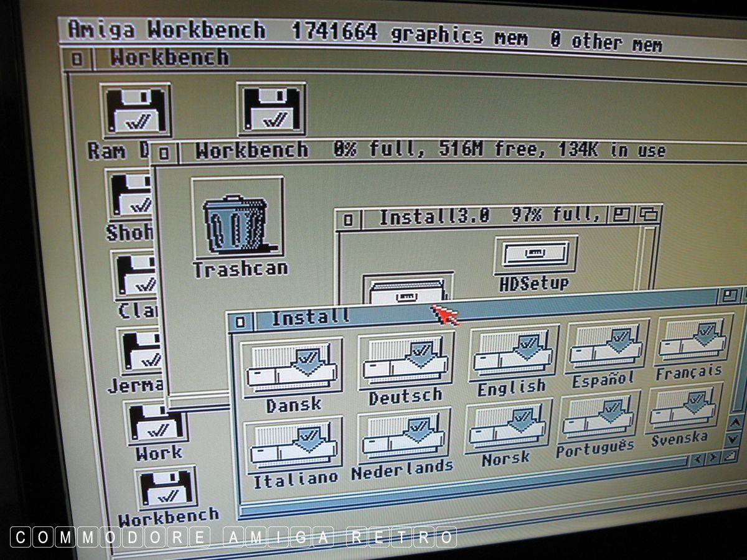This screenshot has height=560, width=747.
Task: Select the Ram Disk icon
Action: pos(136,111)
